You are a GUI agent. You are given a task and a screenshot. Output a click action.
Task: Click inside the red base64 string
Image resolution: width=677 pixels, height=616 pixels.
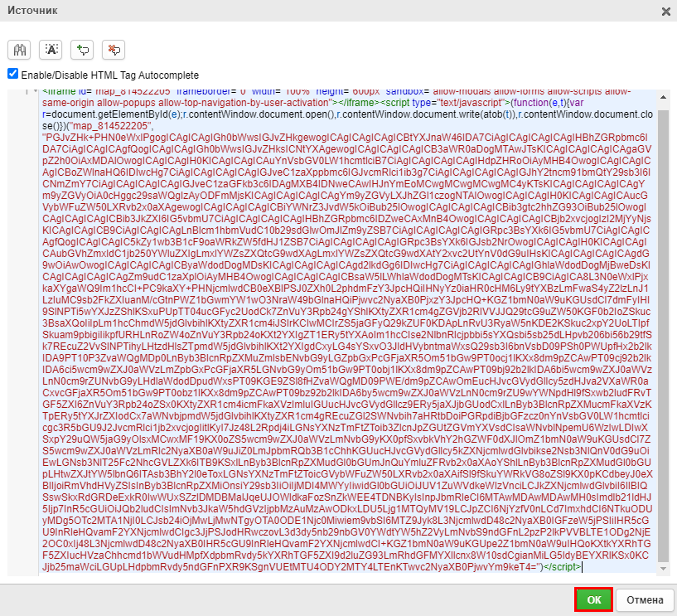(348, 332)
